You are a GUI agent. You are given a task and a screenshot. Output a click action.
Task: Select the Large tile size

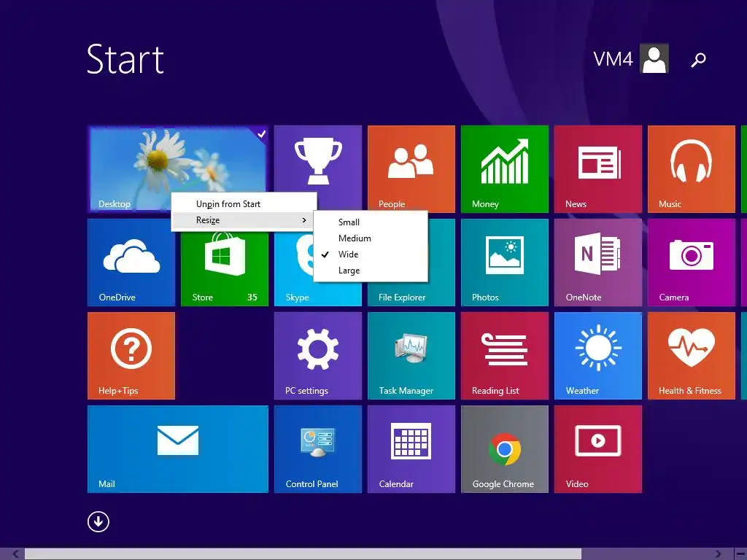370,271
